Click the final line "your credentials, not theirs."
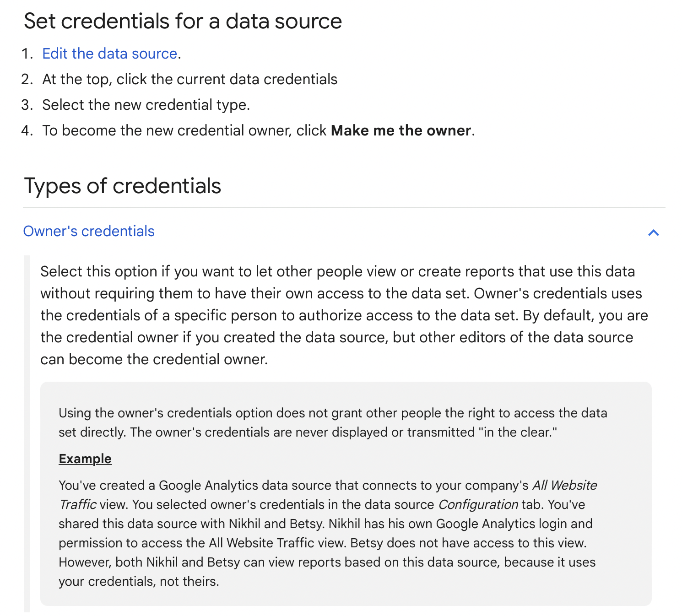 tap(139, 581)
